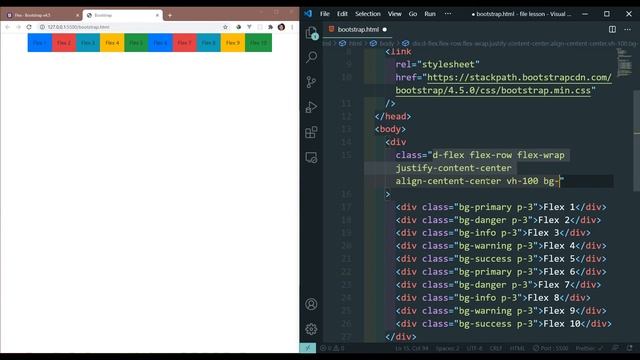Open the View menu
Screen dimensions: 640x360
click(x=394, y=14)
